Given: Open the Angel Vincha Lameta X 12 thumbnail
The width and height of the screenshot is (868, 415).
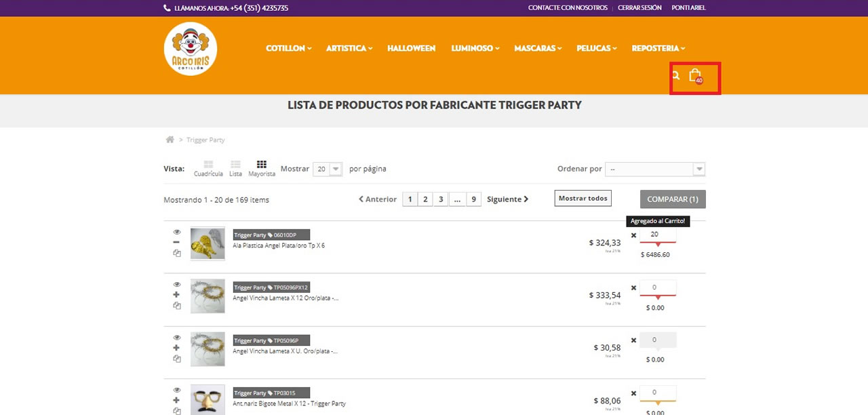Looking at the screenshot, I should click(208, 296).
